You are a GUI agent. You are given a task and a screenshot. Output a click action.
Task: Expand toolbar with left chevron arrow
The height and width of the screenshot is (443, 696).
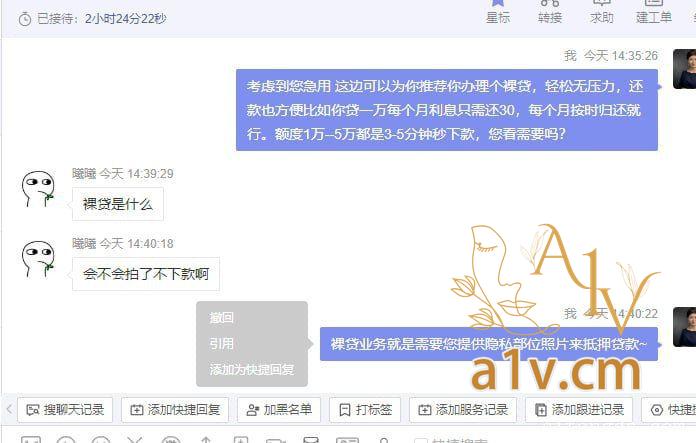(9, 409)
